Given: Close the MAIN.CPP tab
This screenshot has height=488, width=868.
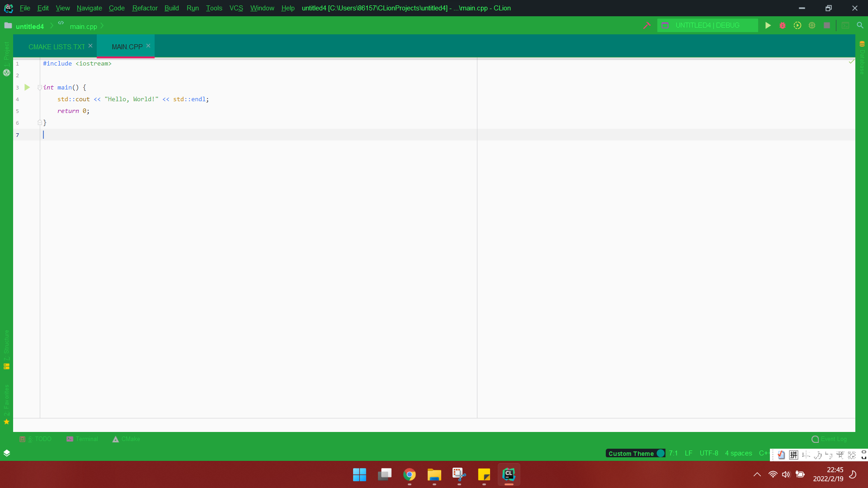Looking at the screenshot, I should click(148, 46).
